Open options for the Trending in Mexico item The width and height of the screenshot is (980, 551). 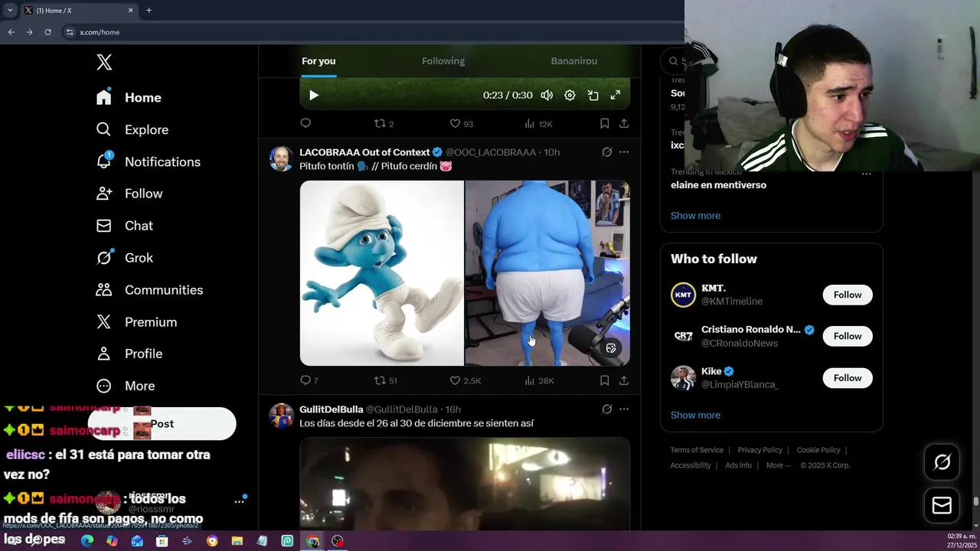866,174
